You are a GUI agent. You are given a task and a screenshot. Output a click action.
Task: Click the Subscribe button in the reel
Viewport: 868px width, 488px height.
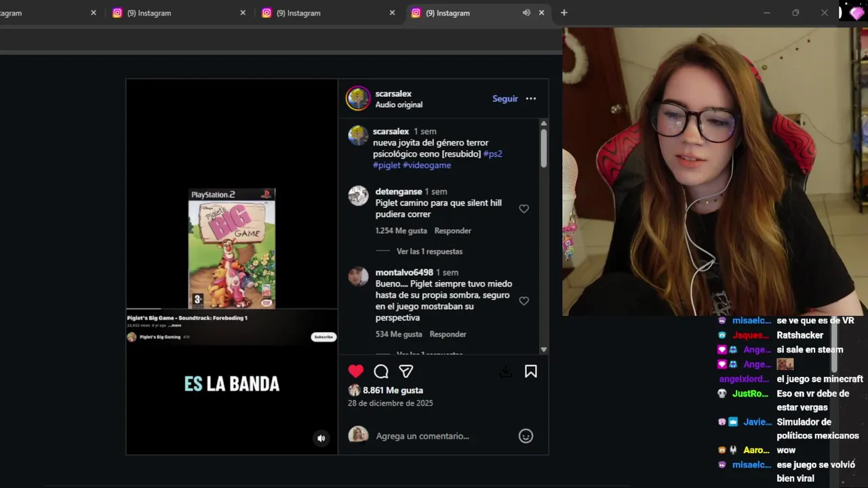[323, 337]
